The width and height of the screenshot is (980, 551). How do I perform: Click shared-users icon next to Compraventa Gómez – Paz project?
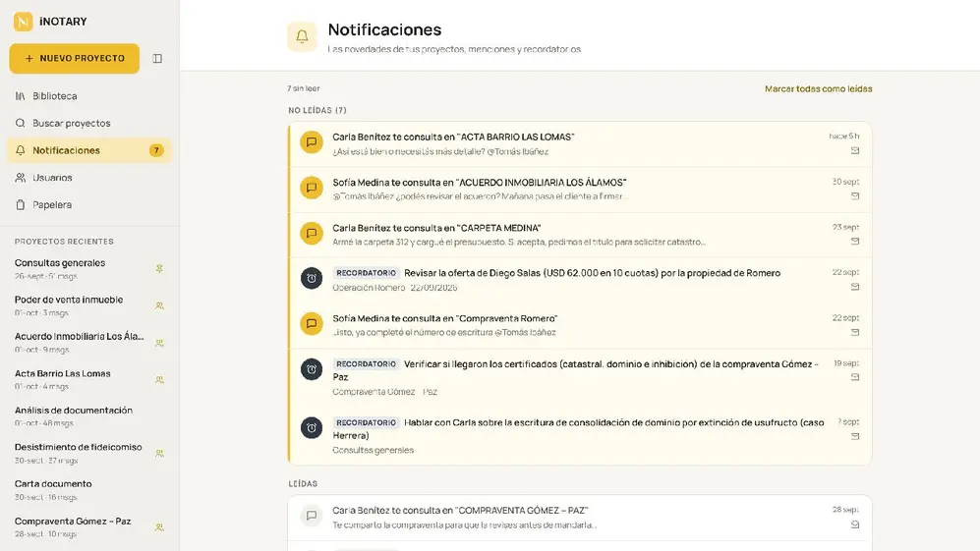[x=159, y=527]
